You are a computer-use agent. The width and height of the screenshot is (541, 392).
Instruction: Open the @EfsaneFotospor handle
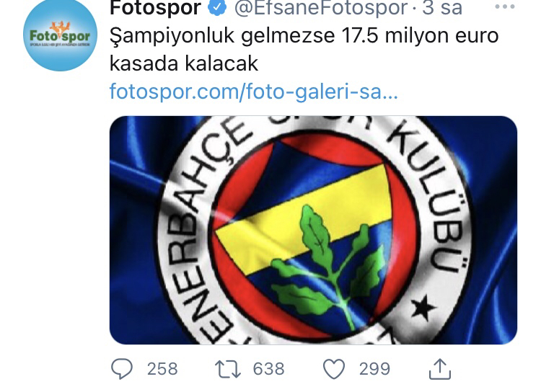coord(320,8)
